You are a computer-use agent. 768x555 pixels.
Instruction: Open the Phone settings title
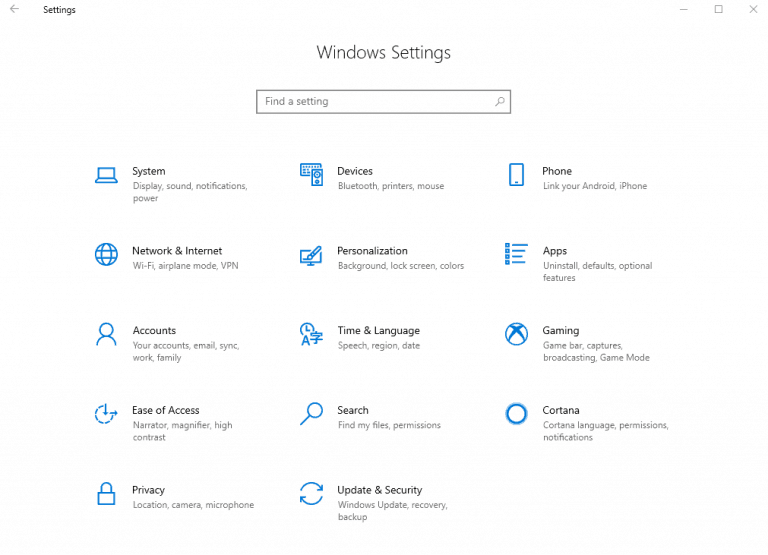[x=557, y=171]
